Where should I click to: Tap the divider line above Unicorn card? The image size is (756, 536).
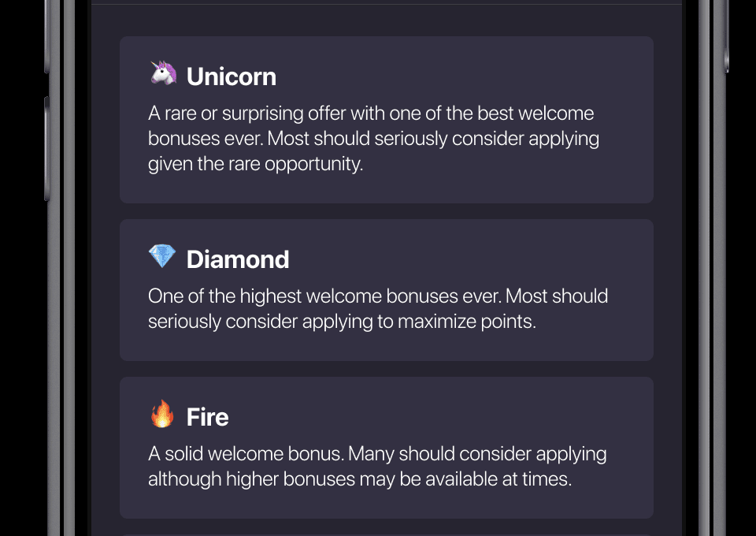387,5
